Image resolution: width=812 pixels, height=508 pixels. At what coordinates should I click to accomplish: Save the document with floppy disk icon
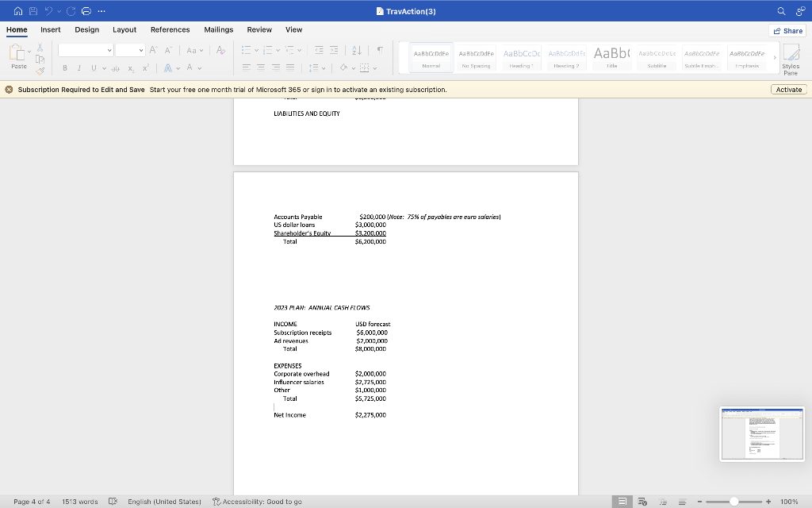pos(33,11)
